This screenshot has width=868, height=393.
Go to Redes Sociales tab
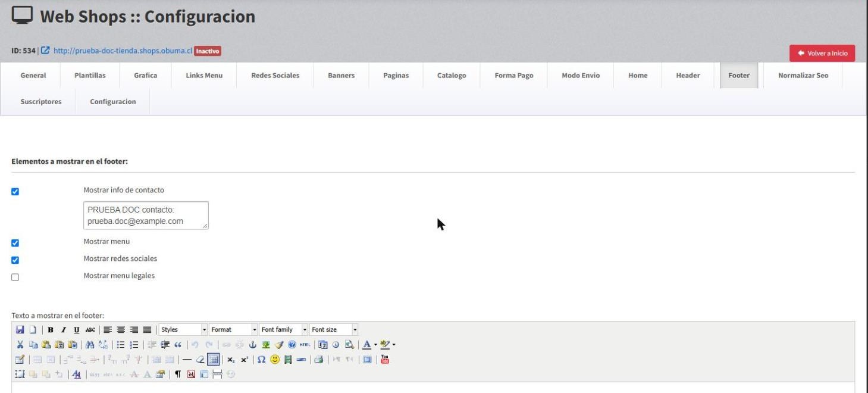point(275,76)
